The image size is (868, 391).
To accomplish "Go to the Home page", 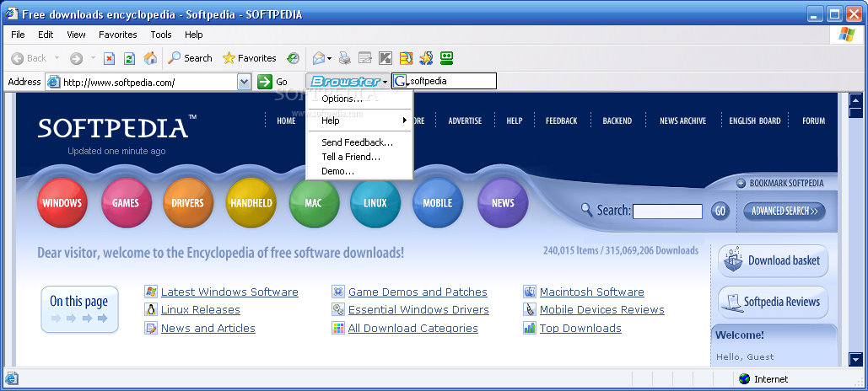I will click(150, 58).
